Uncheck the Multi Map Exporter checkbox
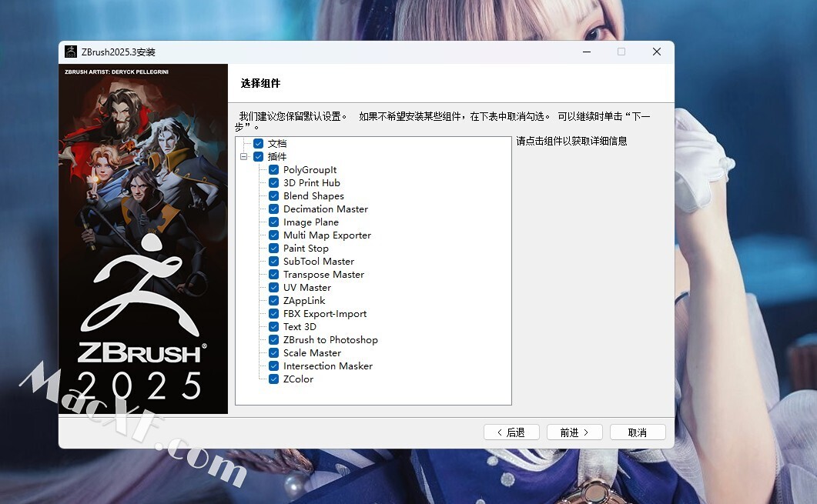 pyautogui.click(x=273, y=235)
